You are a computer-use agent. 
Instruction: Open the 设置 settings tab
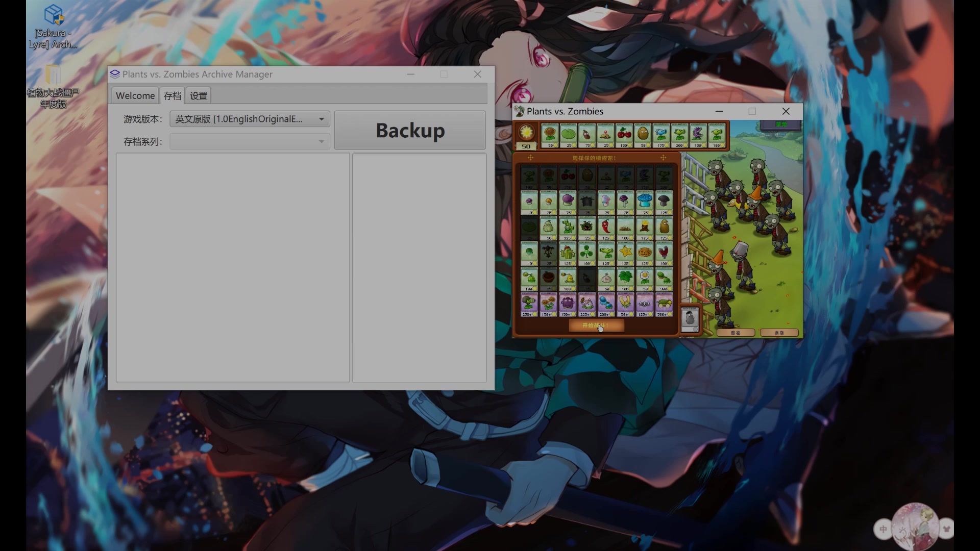click(199, 95)
